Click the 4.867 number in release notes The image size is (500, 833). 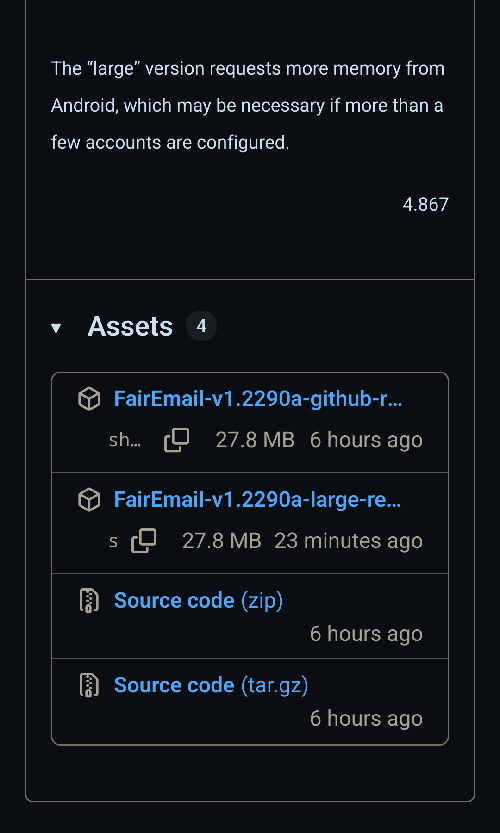tap(426, 205)
